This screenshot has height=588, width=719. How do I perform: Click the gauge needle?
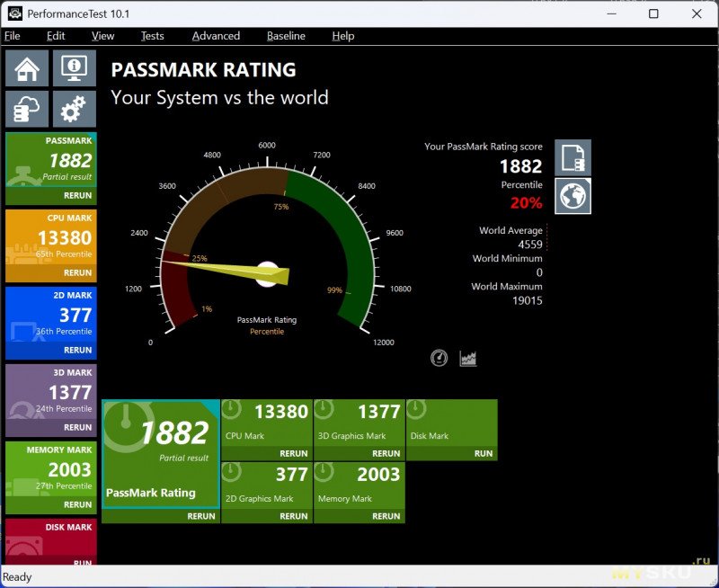tap(226, 269)
